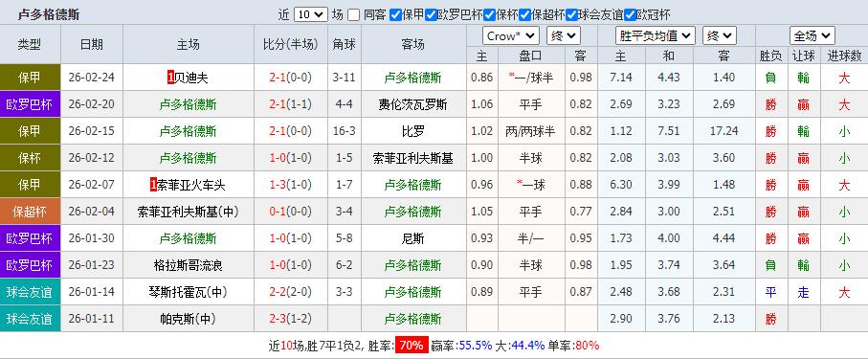Click the 欧罗巴杯 tag on 26-02-20 row
868x359 pixels.
[x=30, y=104]
